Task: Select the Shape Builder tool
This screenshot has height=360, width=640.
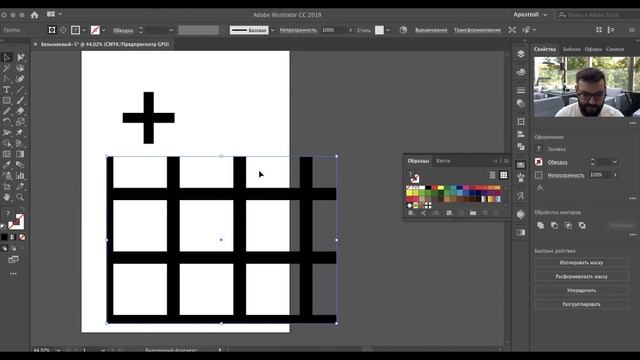Action: pos(7,143)
